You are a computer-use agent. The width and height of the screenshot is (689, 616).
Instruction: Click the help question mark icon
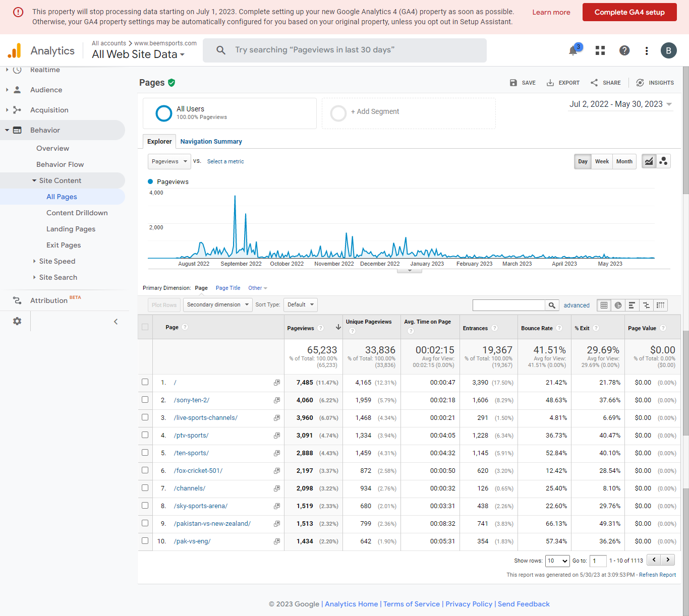[x=624, y=50]
